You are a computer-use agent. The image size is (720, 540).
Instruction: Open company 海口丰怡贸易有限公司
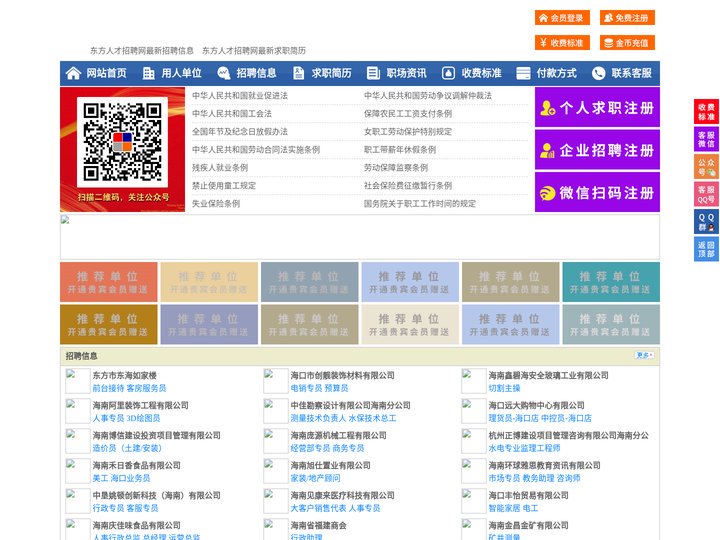click(x=528, y=495)
